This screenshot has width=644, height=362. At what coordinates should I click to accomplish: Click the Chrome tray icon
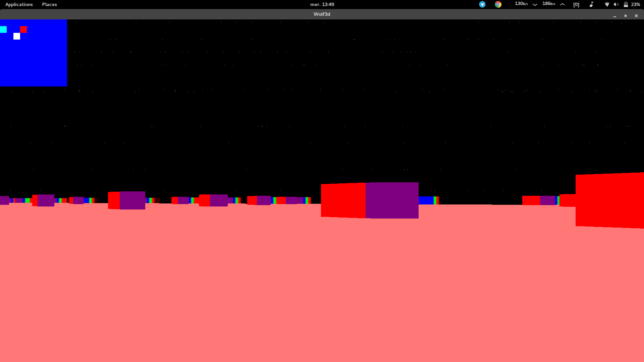498,4
